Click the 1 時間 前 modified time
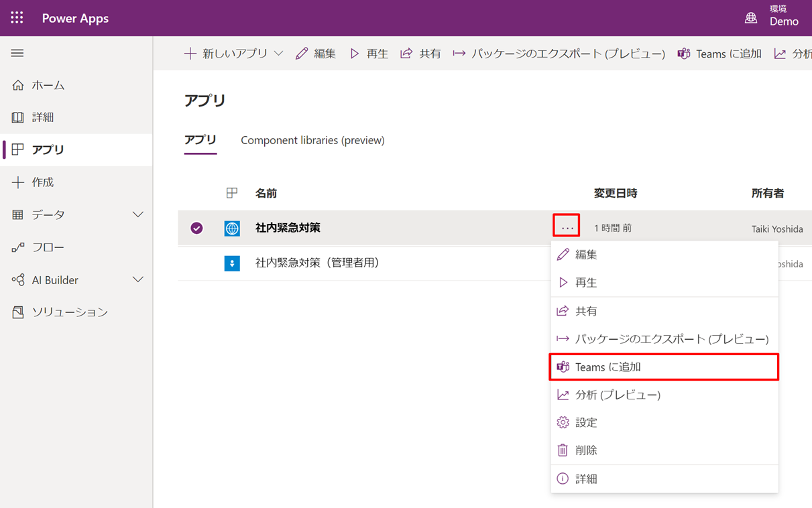 coord(613,229)
